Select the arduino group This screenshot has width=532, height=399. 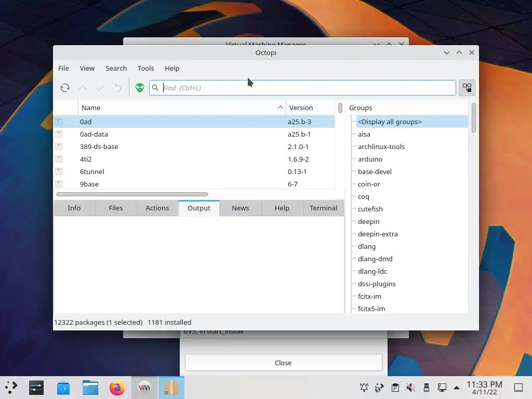[x=370, y=159]
